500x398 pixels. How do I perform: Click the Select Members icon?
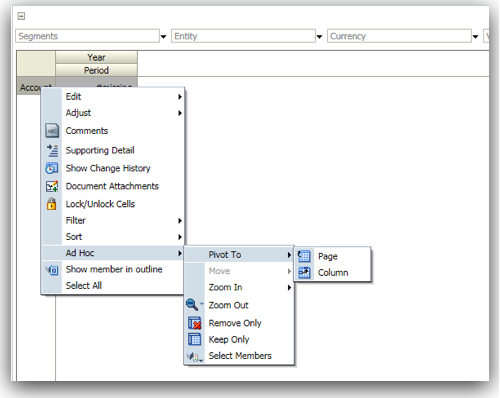coord(194,356)
